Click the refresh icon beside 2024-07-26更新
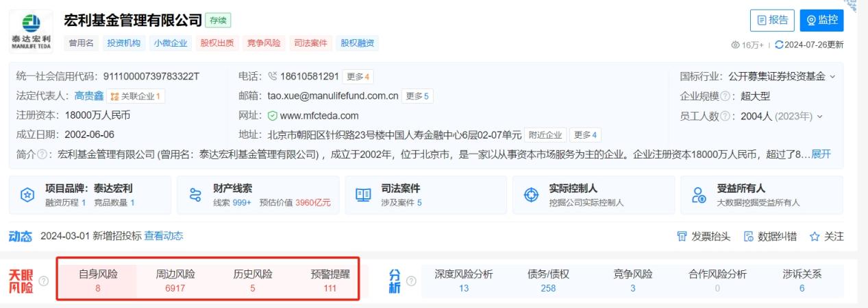868x308 pixels. click(778, 45)
